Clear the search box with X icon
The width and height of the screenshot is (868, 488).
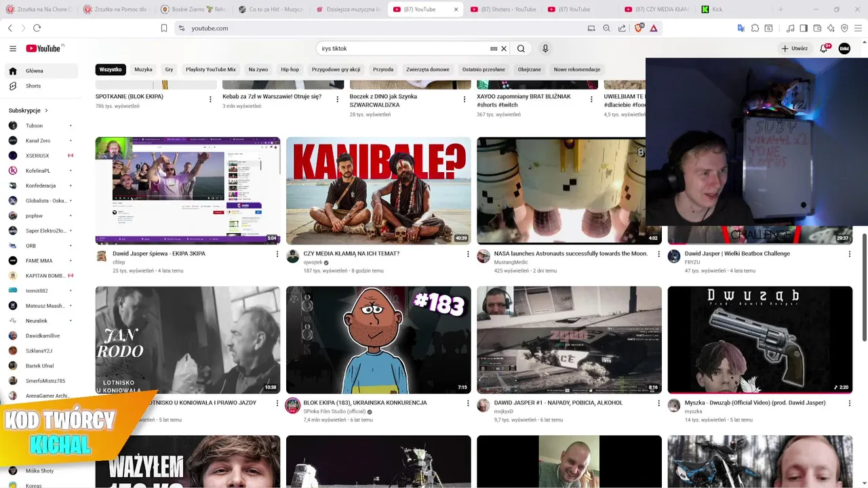click(x=504, y=49)
